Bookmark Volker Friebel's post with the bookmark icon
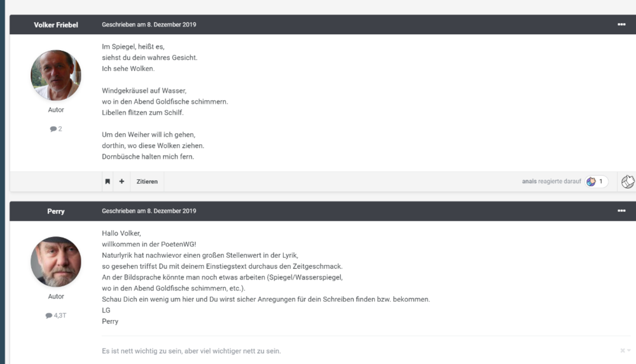Viewport: 636px width, 364px height. click(107, 182)
